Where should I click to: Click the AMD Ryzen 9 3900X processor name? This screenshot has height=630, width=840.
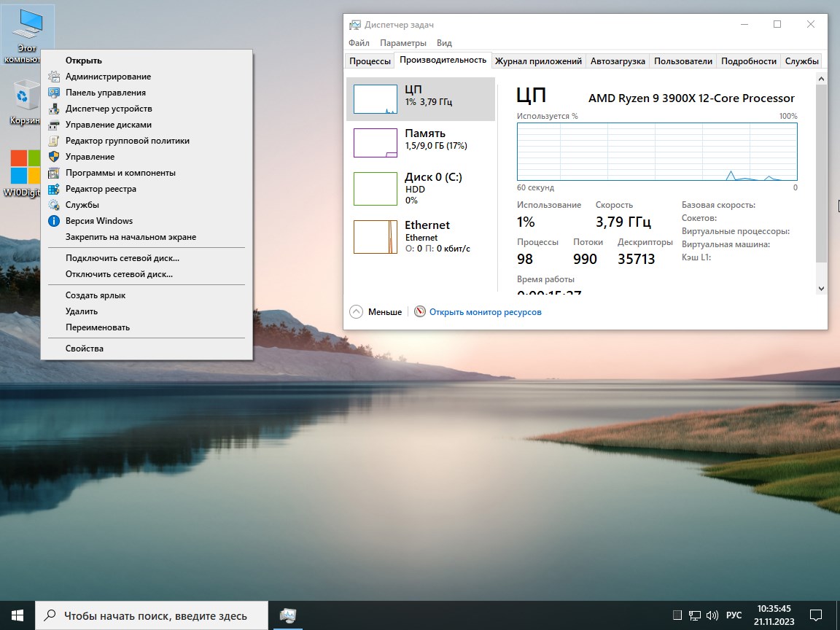pyautogui.click(x=691, y=98)
